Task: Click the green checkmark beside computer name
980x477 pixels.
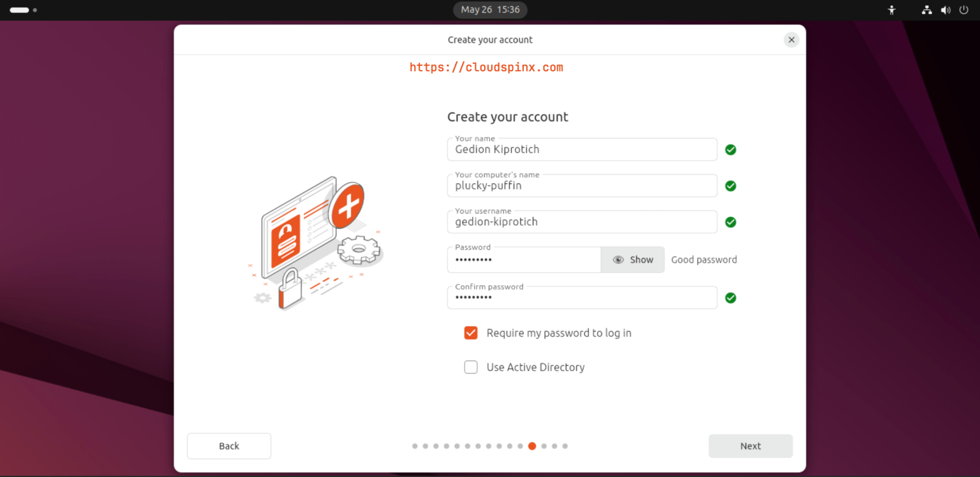Action: coord(731,186)
